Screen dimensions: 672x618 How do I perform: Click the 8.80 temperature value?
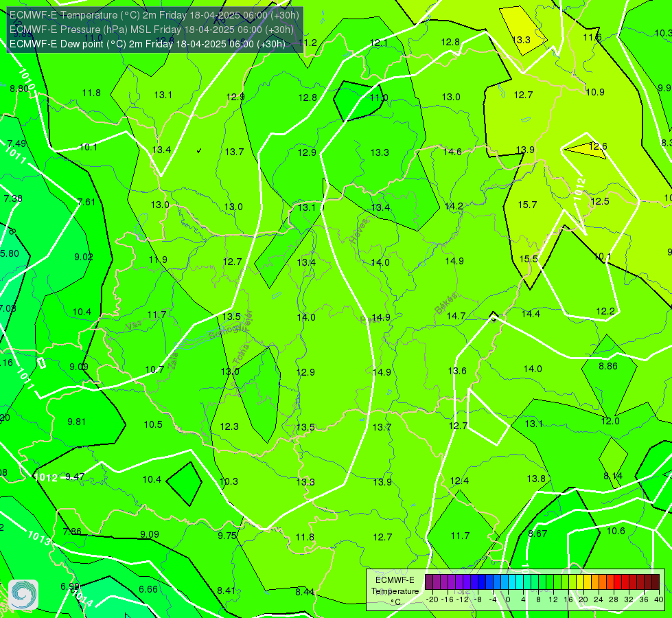[19, 89]
